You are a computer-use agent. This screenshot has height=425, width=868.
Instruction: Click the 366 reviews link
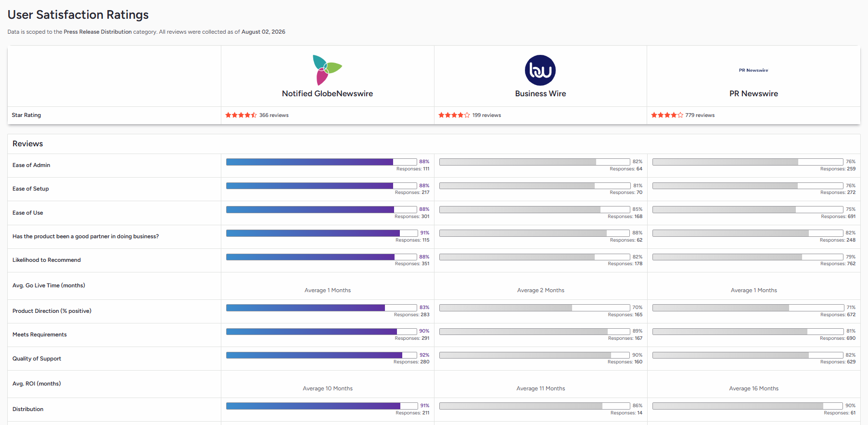274,115
